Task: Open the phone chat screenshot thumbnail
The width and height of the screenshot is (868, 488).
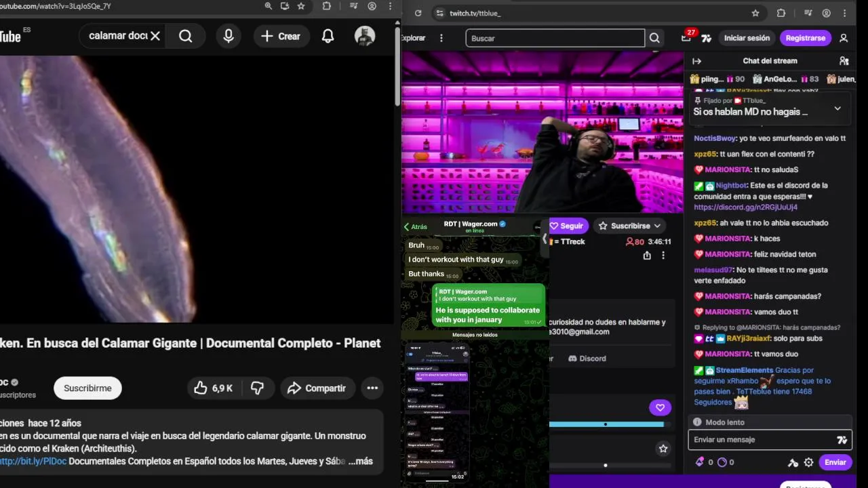Action: point(437,413)
